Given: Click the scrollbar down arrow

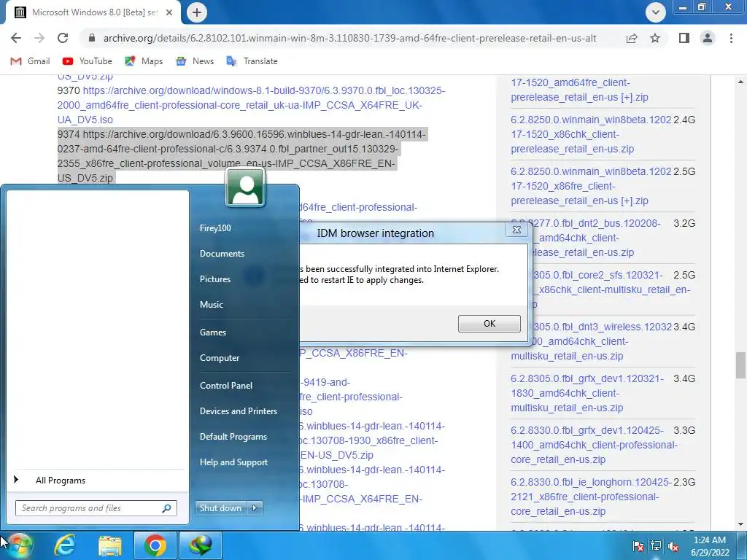Looking at the screenshot, I should (740, 524).
